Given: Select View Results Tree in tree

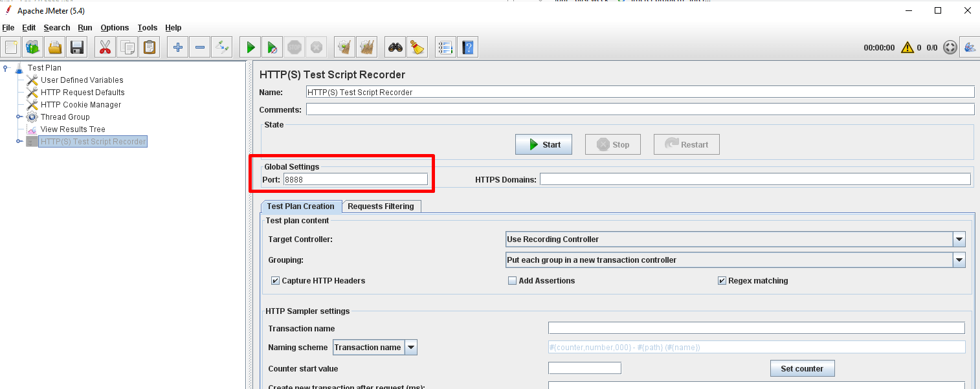Looking at the screenshot, I should pos(72,129).
